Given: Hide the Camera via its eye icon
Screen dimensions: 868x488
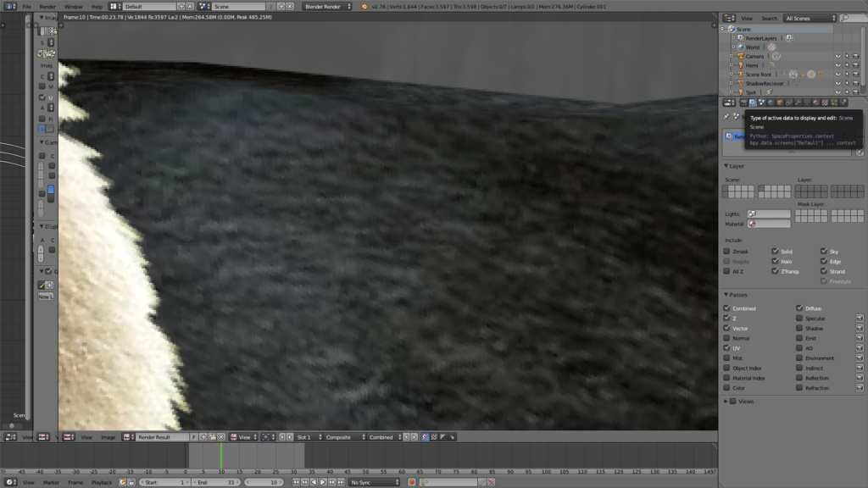Looking at the screenshot, I should (x=837, y=57).
